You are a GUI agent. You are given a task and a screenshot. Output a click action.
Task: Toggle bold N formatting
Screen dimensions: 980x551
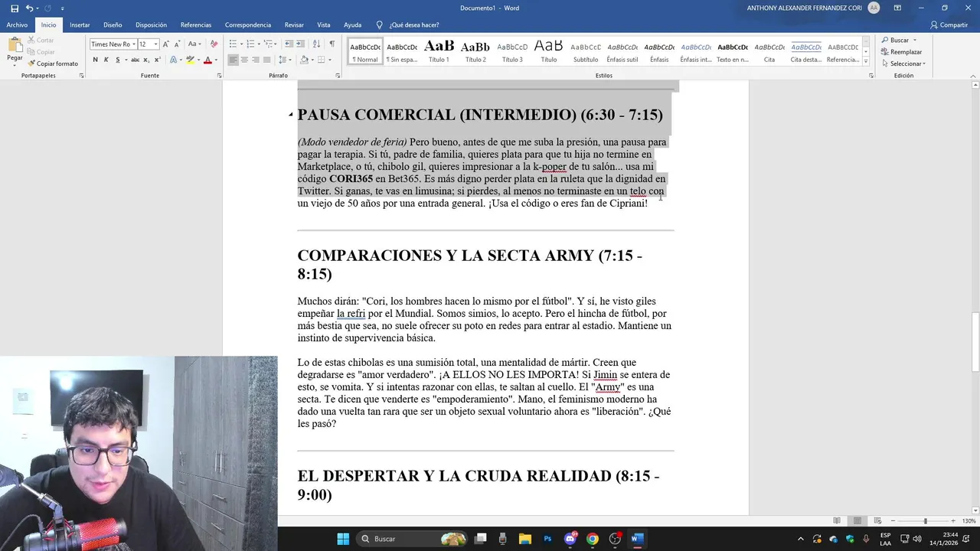pyautogui.click(x=95, y=60)
